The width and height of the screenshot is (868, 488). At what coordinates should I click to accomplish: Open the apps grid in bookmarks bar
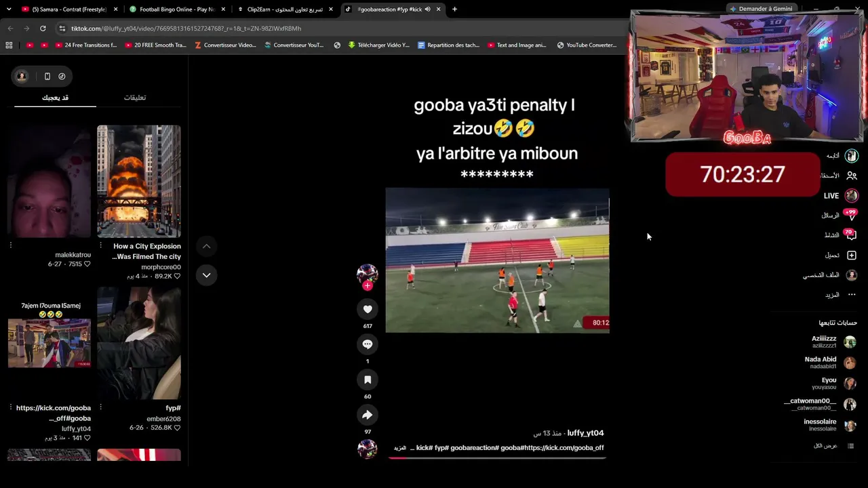click(x=9, y=45)
